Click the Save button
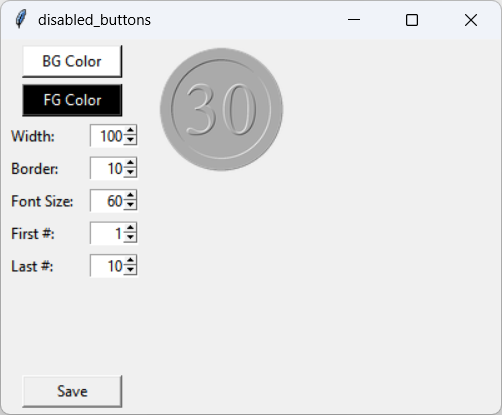Viewport: 502px width, 415px height. pyautogui.click(x=72, y=391)
